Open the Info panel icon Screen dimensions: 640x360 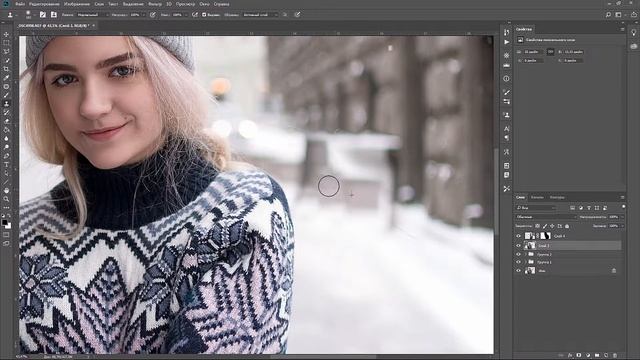coord(507,78)
